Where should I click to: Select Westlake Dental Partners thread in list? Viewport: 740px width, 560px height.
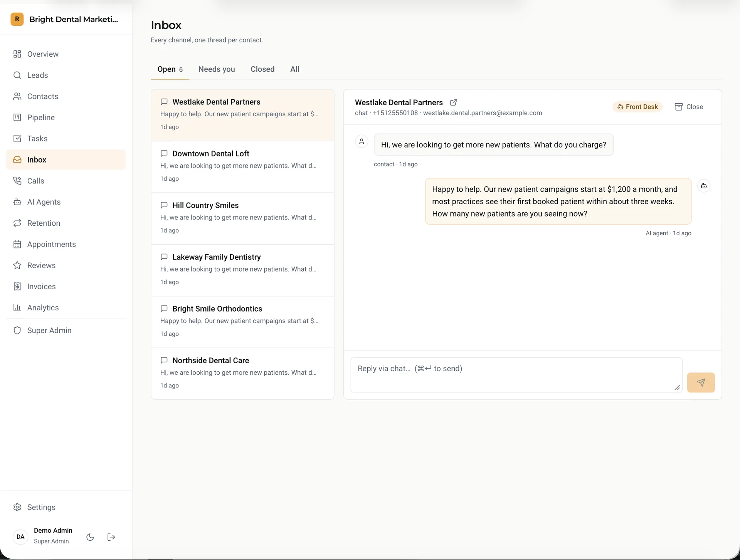pyautogui.click(x=242, y=115)
